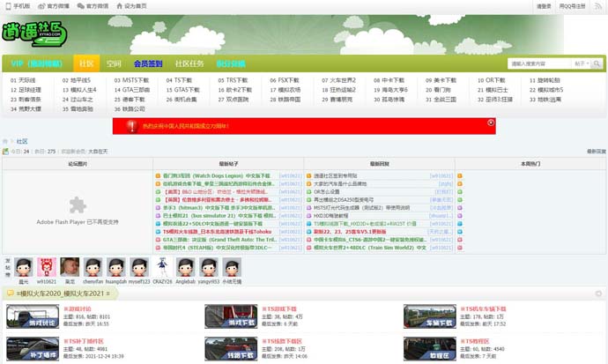Click the search content input field
This screenshot has height=364, width=608.
coord(539,63)
